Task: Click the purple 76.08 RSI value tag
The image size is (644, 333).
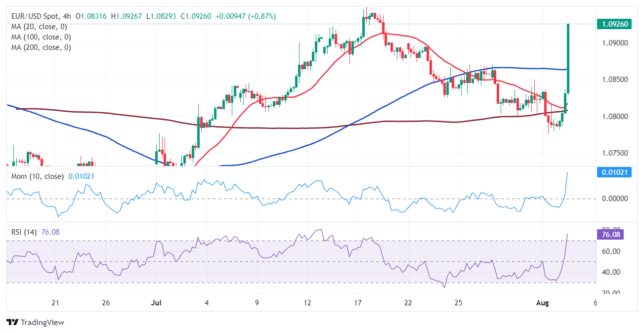Action: 613,234
